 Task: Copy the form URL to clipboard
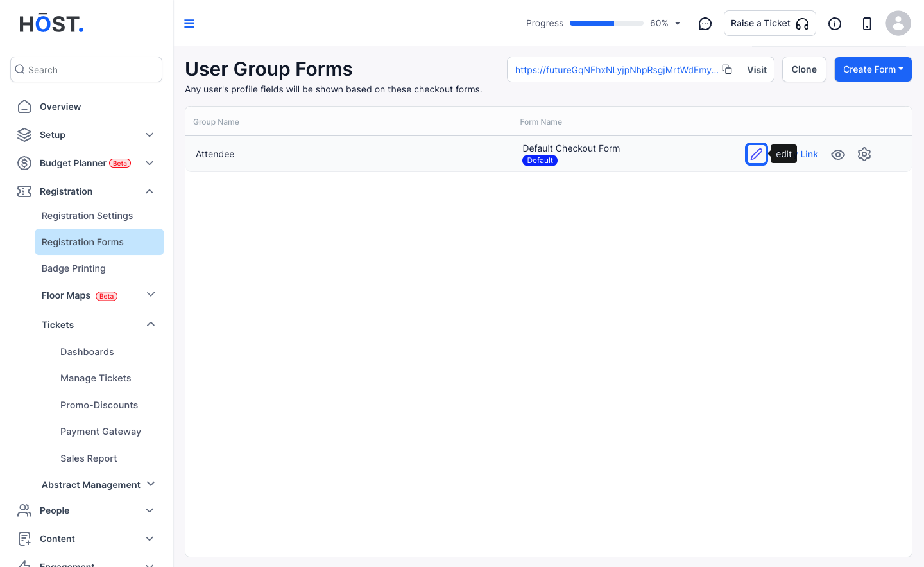(727, 69)
